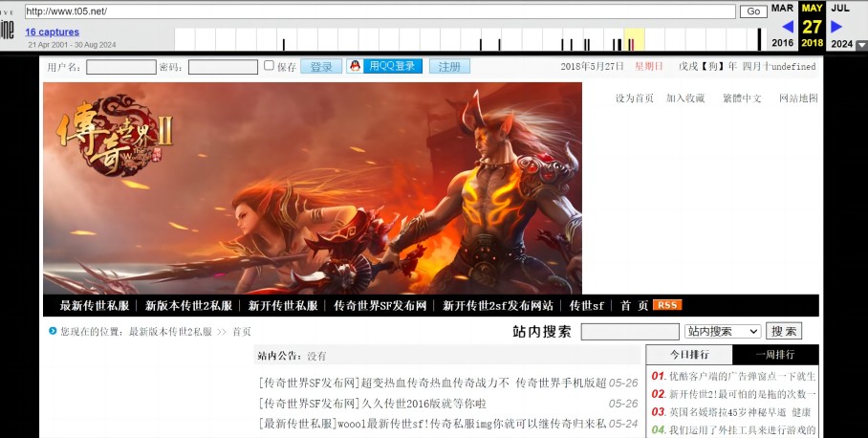Screen dimensions: 868x438
Task: Open the 最新传世私服 nav menu item
Action: pos(95,306)
